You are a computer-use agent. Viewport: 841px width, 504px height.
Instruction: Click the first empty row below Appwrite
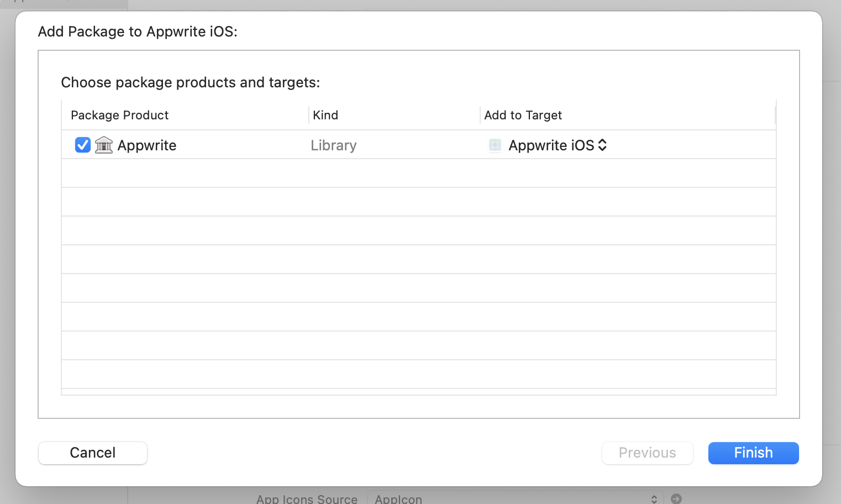(x=418, y=174)
